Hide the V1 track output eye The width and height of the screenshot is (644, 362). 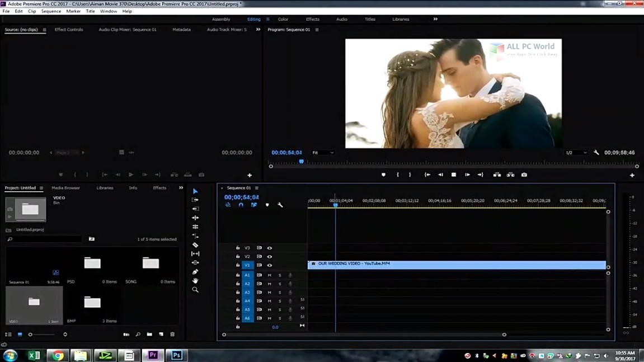coord(269,265)
